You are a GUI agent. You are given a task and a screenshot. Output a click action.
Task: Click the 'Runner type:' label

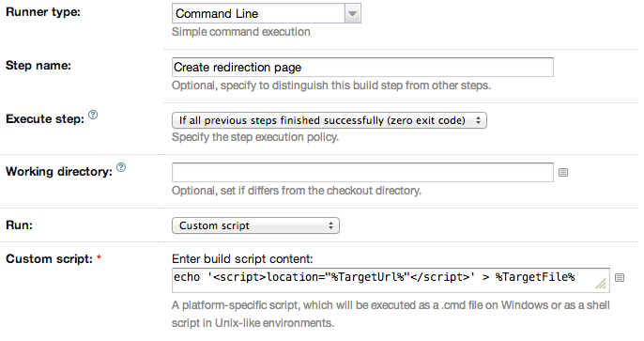pos(43,12)
